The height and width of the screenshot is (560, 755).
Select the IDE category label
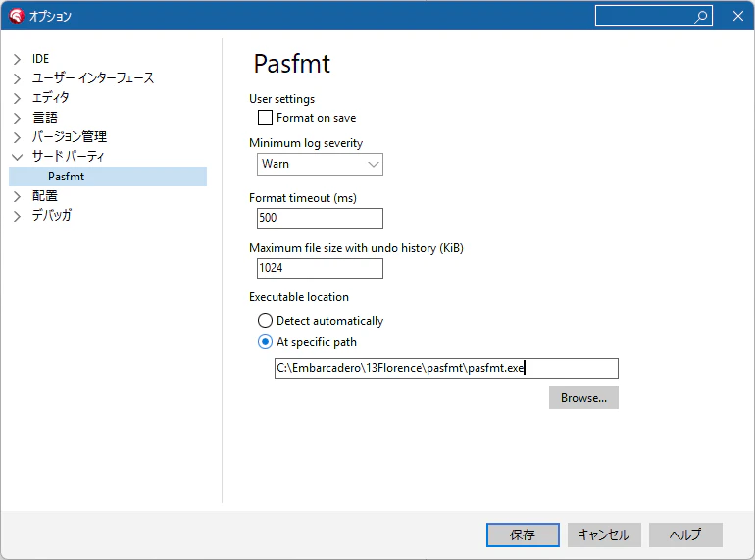[40, 59]
